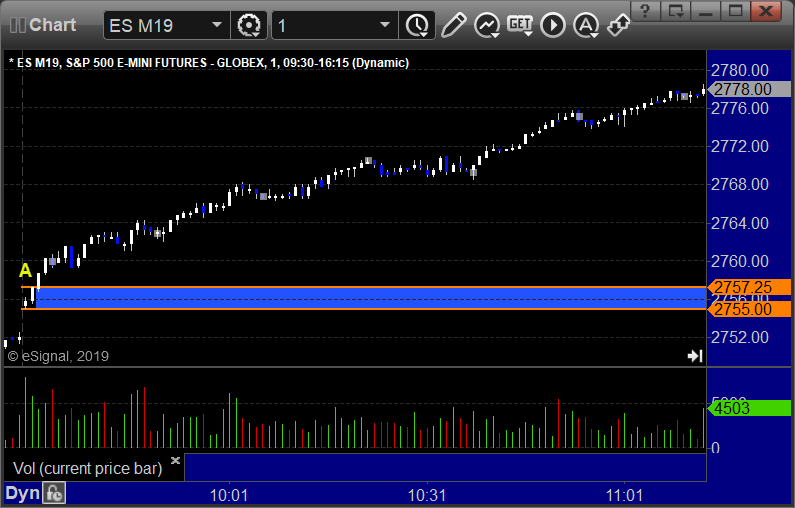Open the studies chart-line icon
Image resolution: width=795 pixels, height=508 pixels.
coord(487,25)
